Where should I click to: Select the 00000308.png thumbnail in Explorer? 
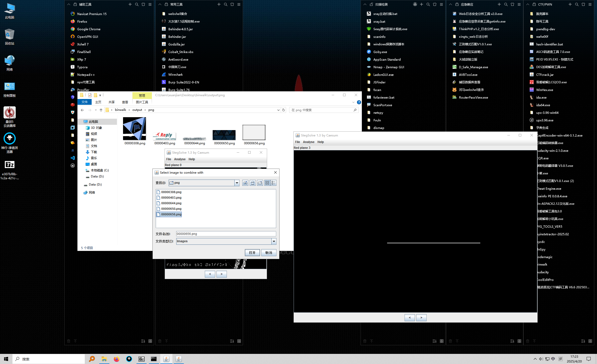(134, 129)
